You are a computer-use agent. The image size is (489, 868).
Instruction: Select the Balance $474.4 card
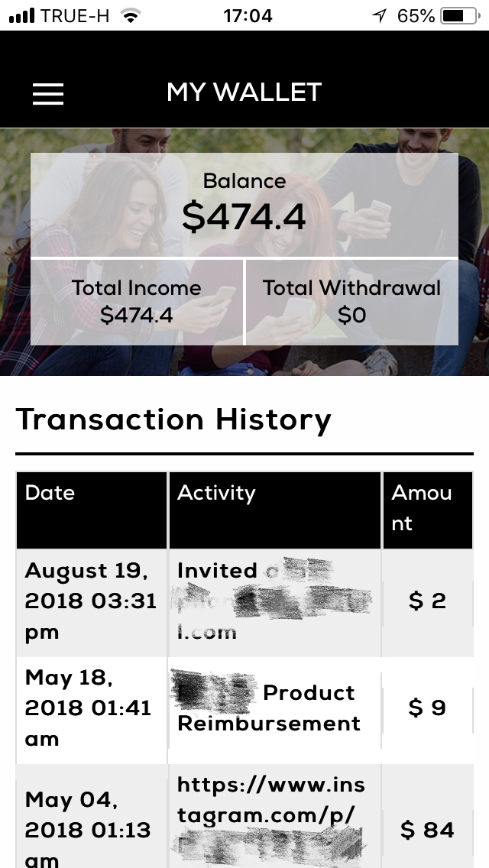(x=244, y=205)
